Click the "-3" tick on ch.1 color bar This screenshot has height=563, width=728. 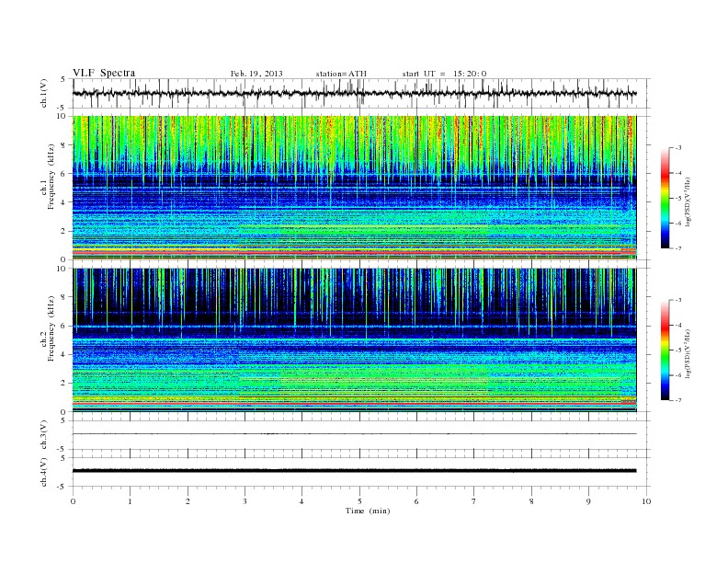(x=678, y=148)
